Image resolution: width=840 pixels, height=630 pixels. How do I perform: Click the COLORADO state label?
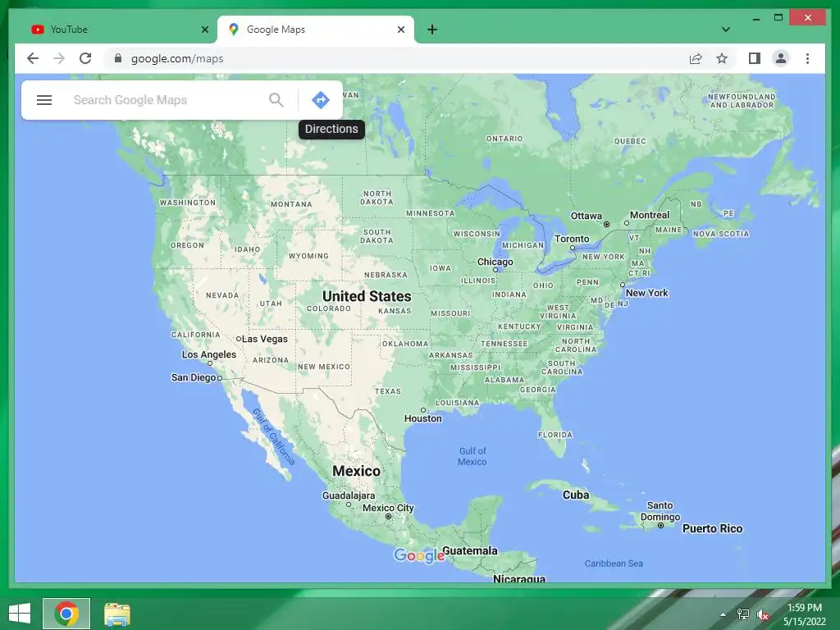coord(328,308)
